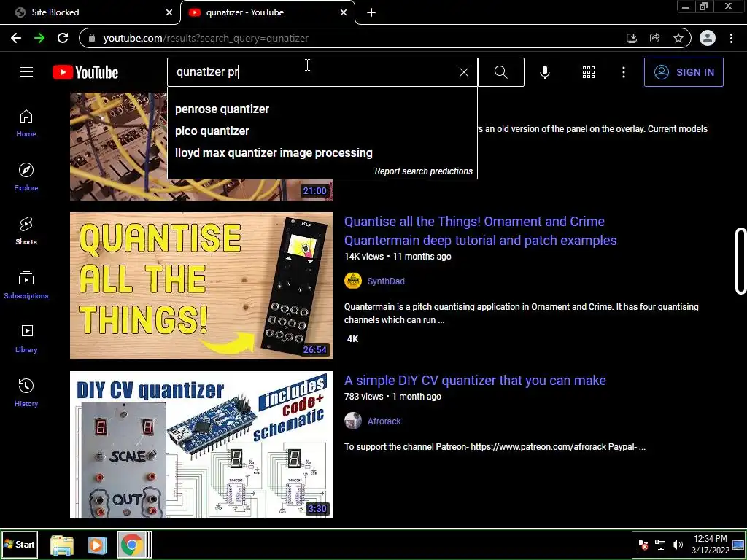Open 'A simple DIY CV quantizer' video title

[x=475, y=381]
